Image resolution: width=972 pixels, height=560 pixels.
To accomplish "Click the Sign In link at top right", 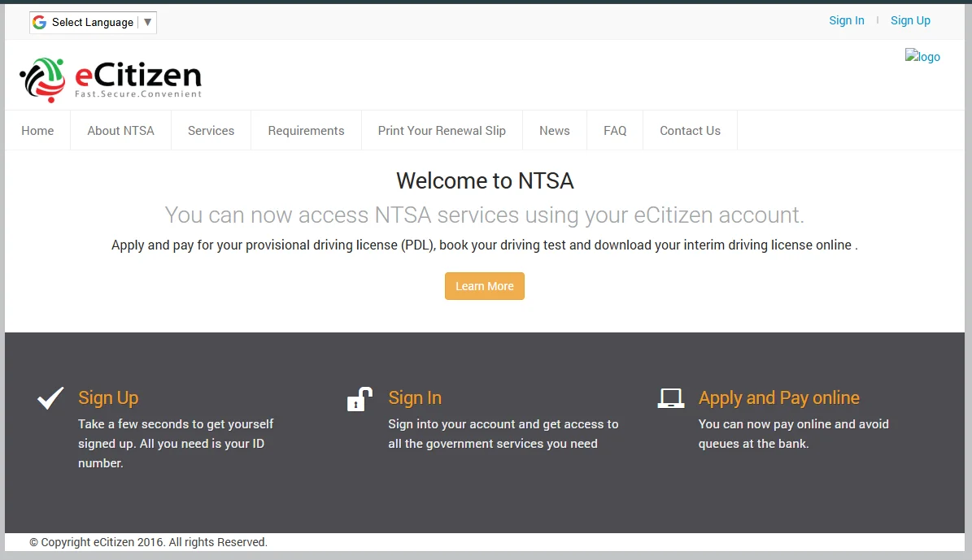I will pyautogui.click(x=847, y=20).
